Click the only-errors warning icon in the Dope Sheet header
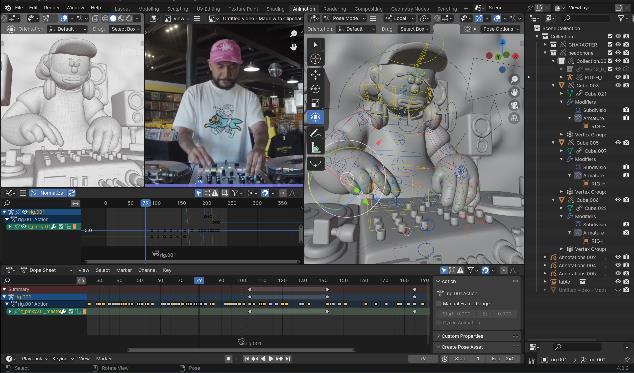 (460, 270)
